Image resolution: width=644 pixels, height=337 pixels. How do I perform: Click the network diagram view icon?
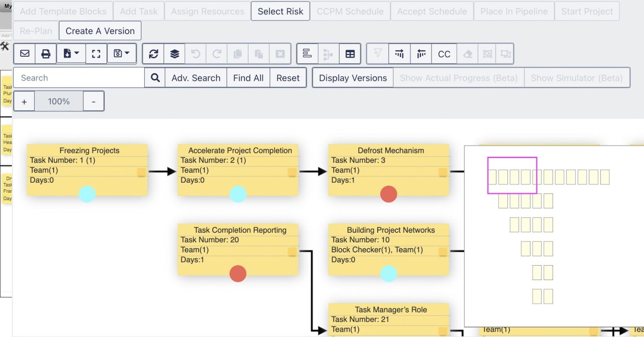pos(328,54)
